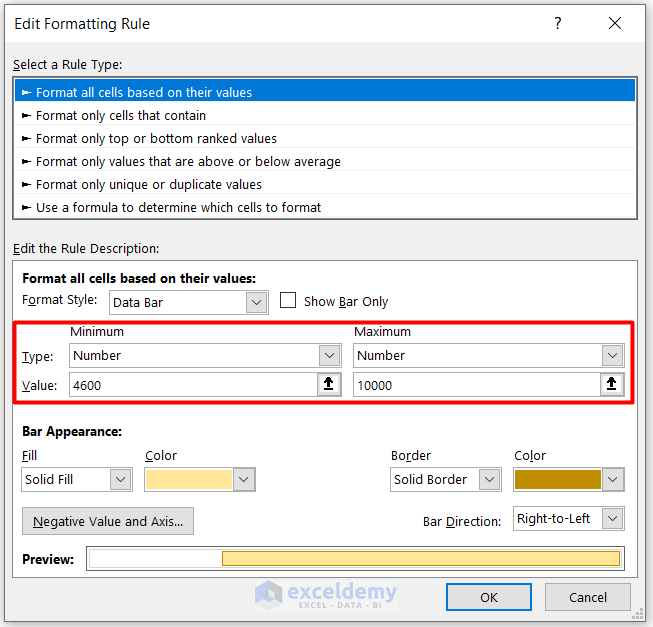This screenshot has width=653, height=627.
Task: Click the Cancel button
Action: 588,597
